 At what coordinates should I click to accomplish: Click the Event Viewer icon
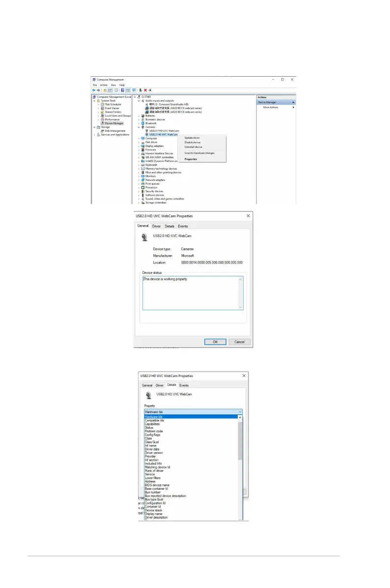point(103,108)
